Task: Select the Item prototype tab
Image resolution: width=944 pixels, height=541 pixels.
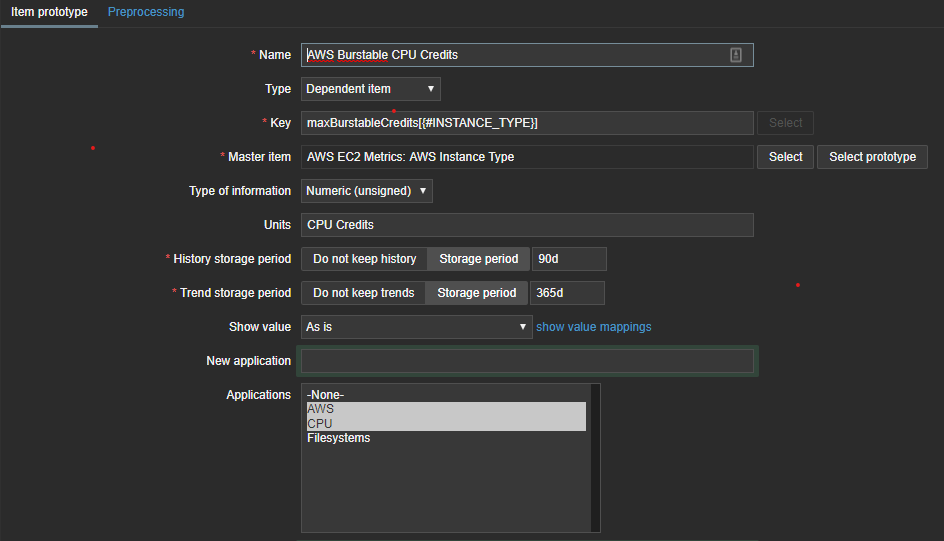Action: (49, 12)
